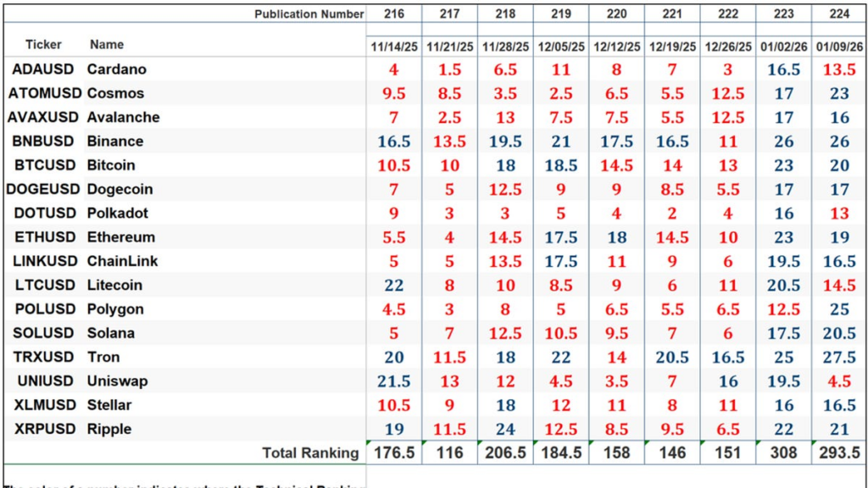Screen dimensions: 868x488
Task: Select the LINKUSD ticker cell
Action: 45,261
